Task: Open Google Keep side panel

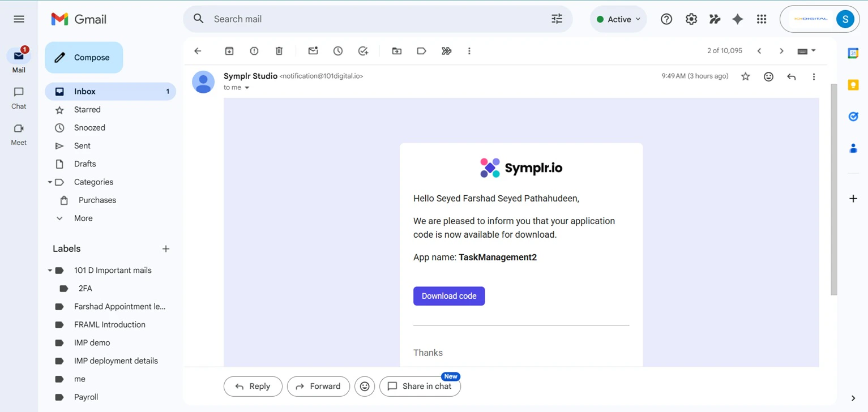Action: pos(853,85)
